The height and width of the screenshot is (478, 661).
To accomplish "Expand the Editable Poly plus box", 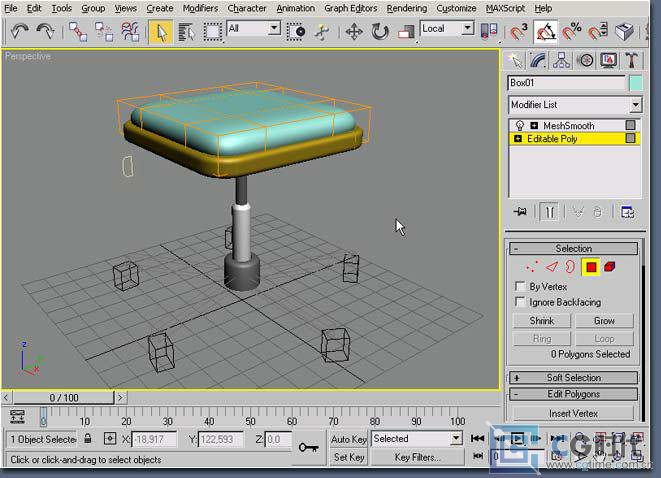I will (x=518, y=139).
